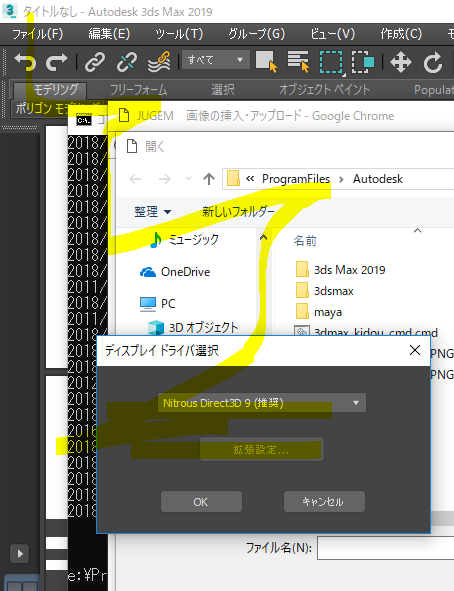This screenshot has height=591, width=454.
Task: Select the Unlink Selection icon
Action: coord(127,62)
